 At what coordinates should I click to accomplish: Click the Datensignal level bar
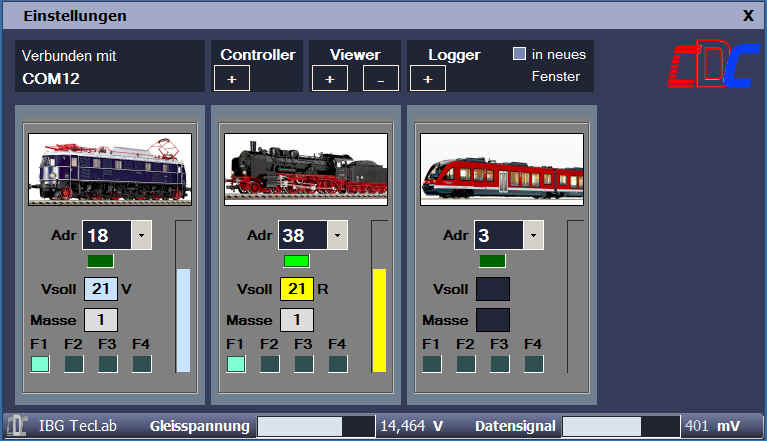coord(621,426)
